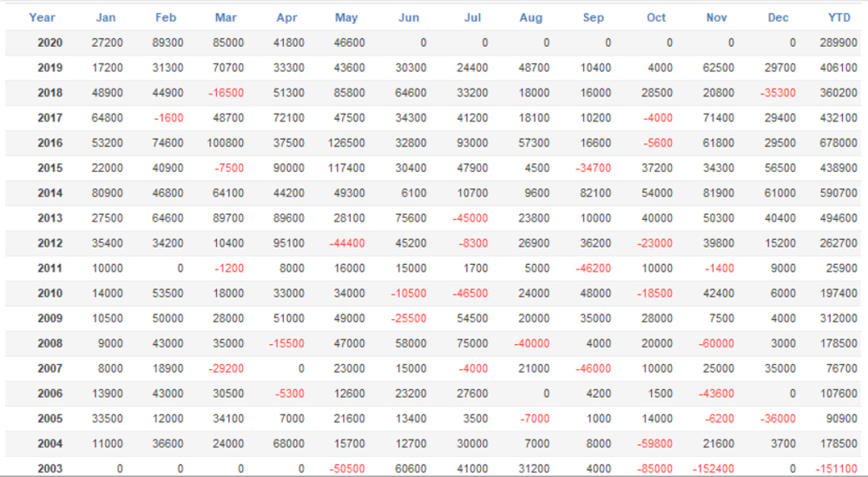Screen dimensions: 868x477
Task: Click 2015 Sep value -34700
Action: point(593,168)
